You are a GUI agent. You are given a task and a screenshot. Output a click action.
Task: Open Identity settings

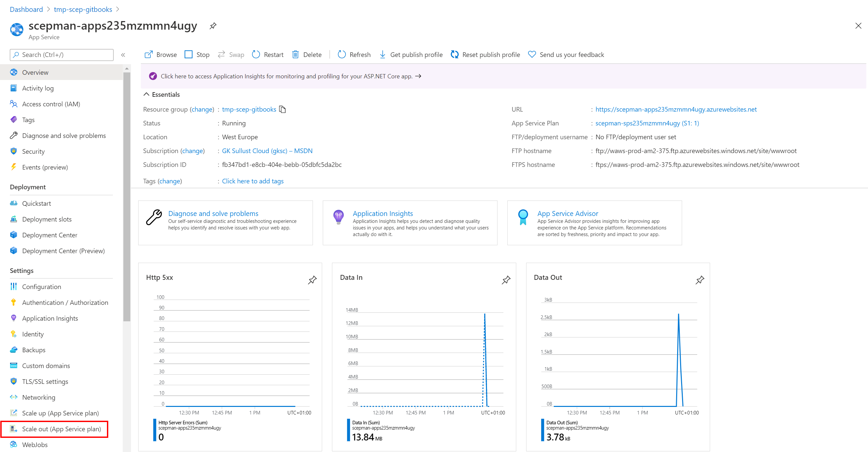click(61, 334)
